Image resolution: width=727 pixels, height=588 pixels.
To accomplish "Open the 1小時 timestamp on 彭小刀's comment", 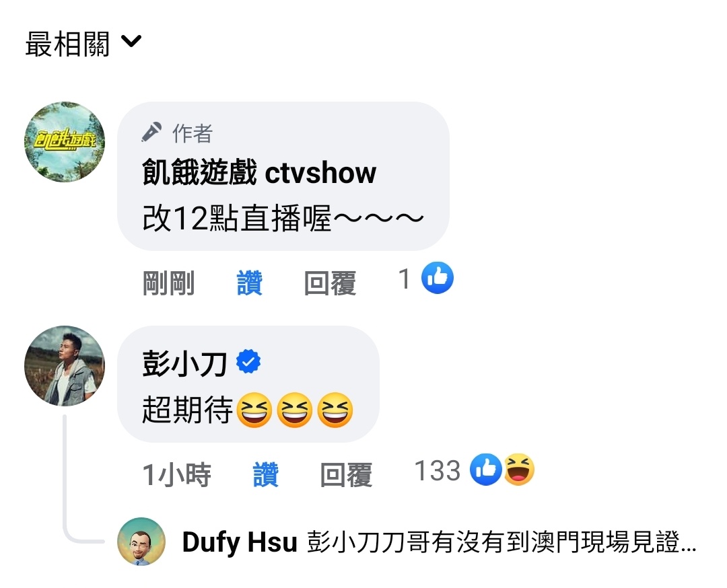I will (x=176, y=474).
